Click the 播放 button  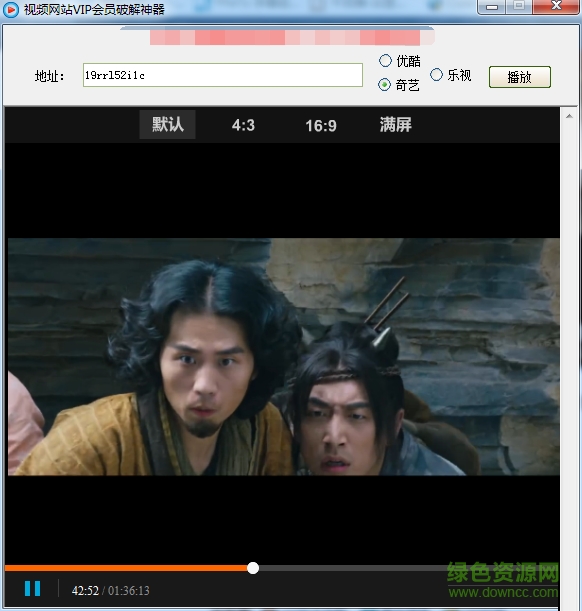click(520, 77)
